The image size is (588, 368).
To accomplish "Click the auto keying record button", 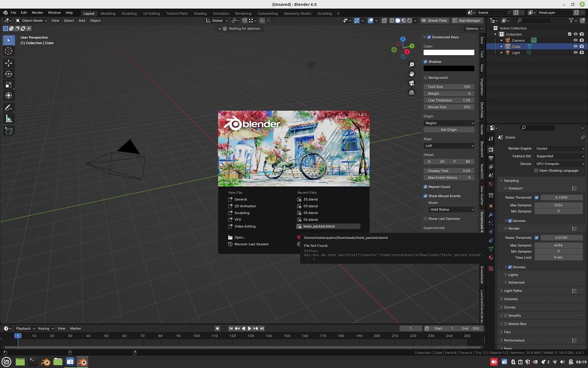I will tap(217, 328).
